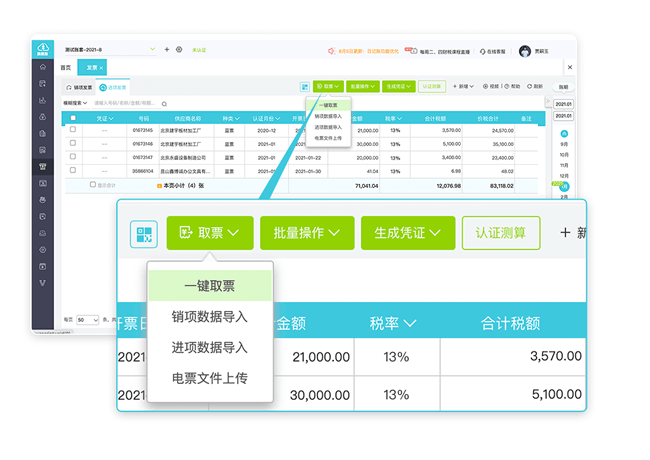The width and height of the screenshot is (650, 460).
Task: Click the 认证测算 button in the small window
Action: coord(432,86)
